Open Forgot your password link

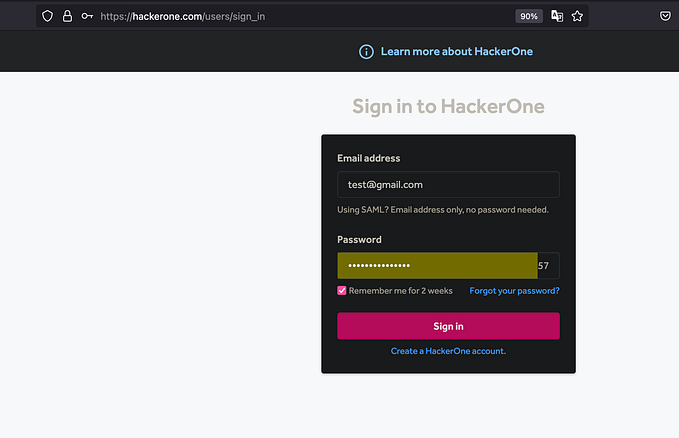pyautogui.click(x=514, y=291)
